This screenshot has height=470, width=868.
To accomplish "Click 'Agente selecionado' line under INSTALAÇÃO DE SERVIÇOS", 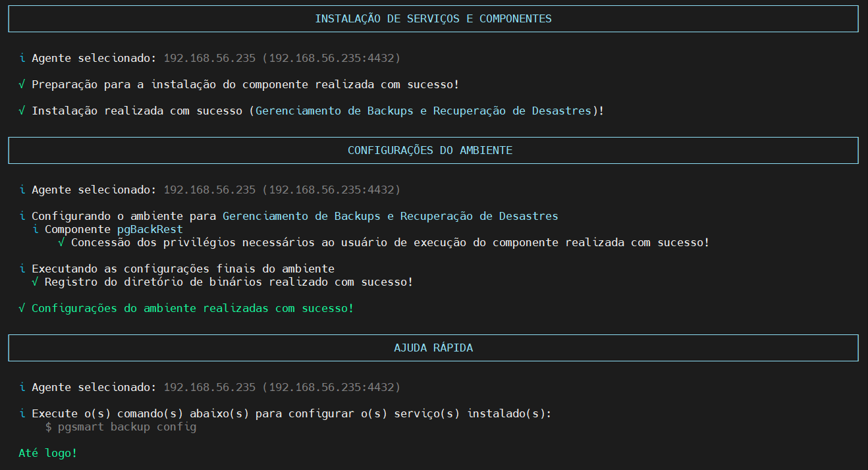I will click(209, 58).
